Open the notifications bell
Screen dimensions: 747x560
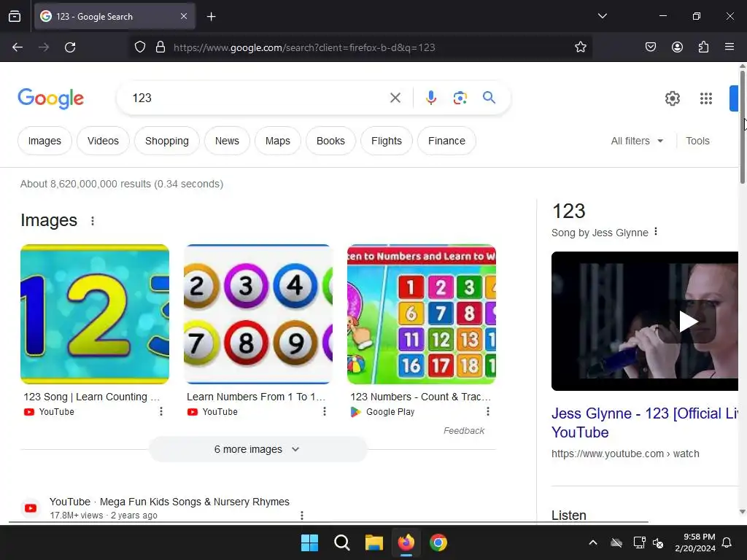[727, 542]
